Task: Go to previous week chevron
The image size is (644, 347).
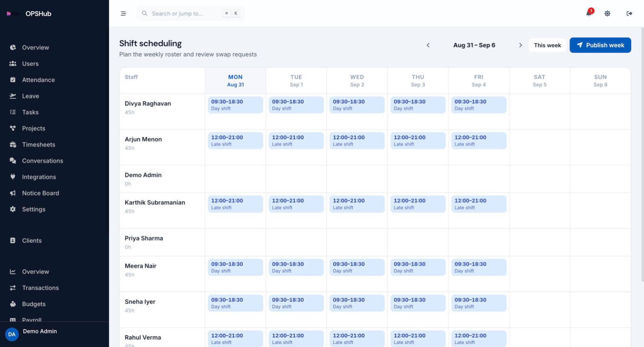Action: click(428, 45)
